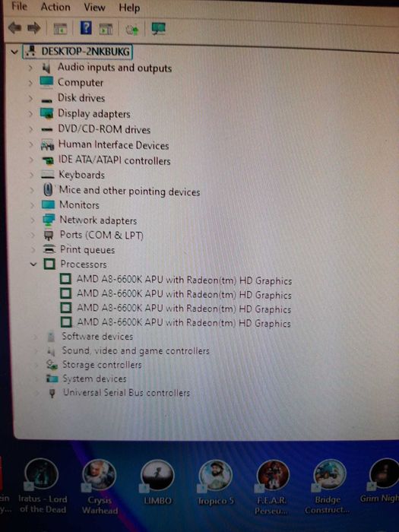
Task: Click the Network adapters icon
Action: 49,220
